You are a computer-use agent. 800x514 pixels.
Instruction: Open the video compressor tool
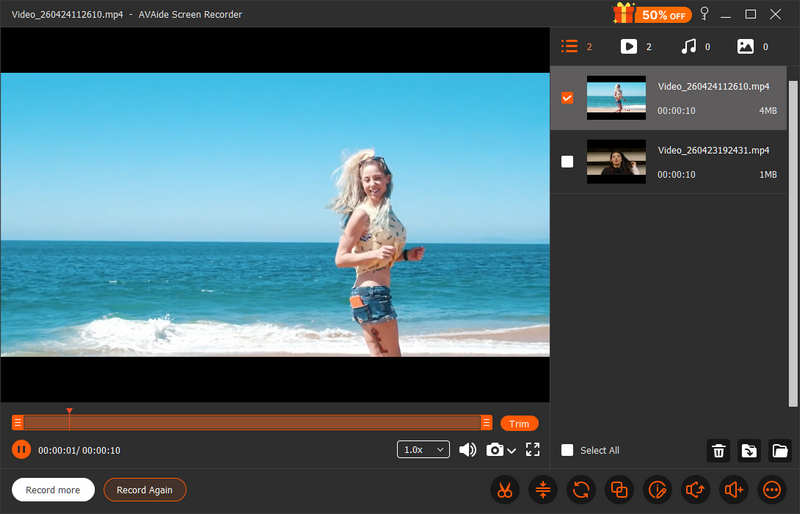tap(542, 490)
